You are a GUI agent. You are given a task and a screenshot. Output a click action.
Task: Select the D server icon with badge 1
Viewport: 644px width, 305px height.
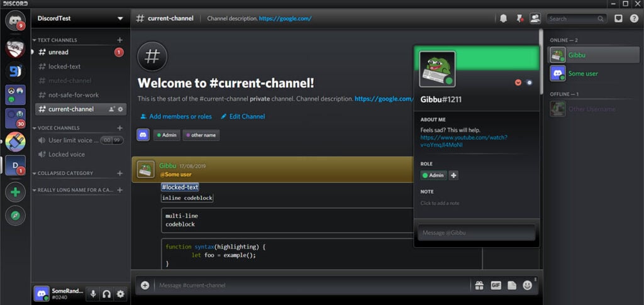click(15, 165)
